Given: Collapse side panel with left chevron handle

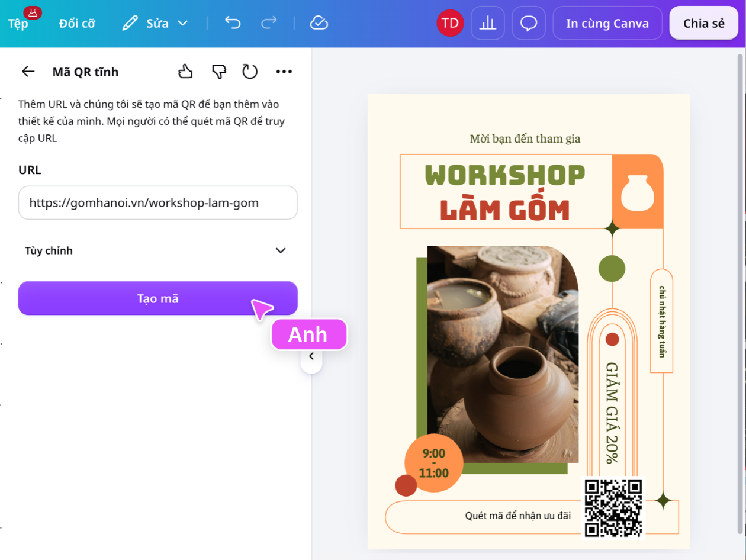Looking at the screenshot, I should (311, 356).
